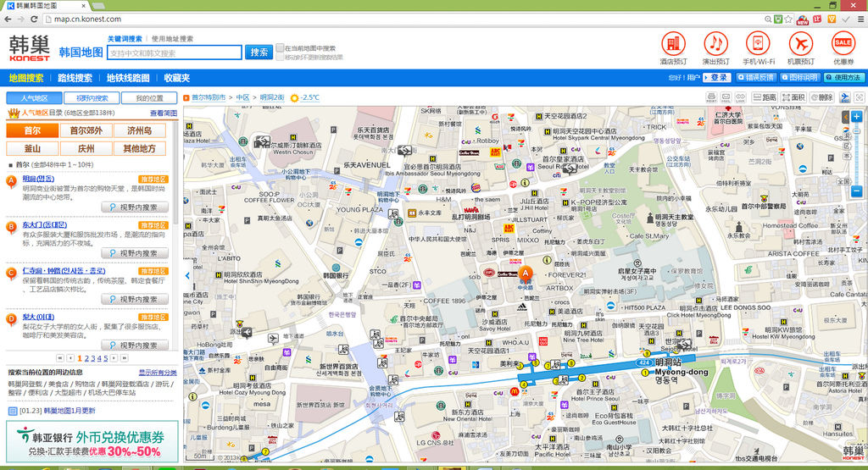Click the map keyword search field

tap(175, 53)
